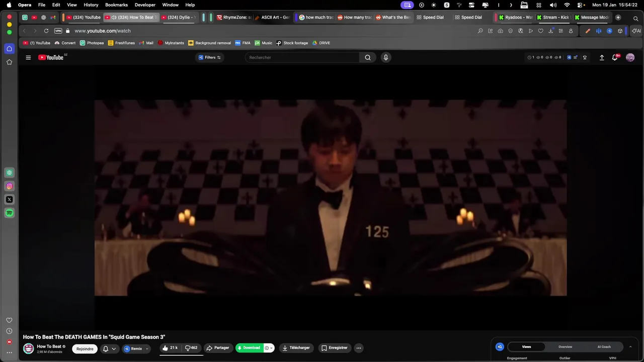This screenshot has width=644, height=362.
Task: Click the upload arrow icon in YouTube header
Action: [602, 57]
